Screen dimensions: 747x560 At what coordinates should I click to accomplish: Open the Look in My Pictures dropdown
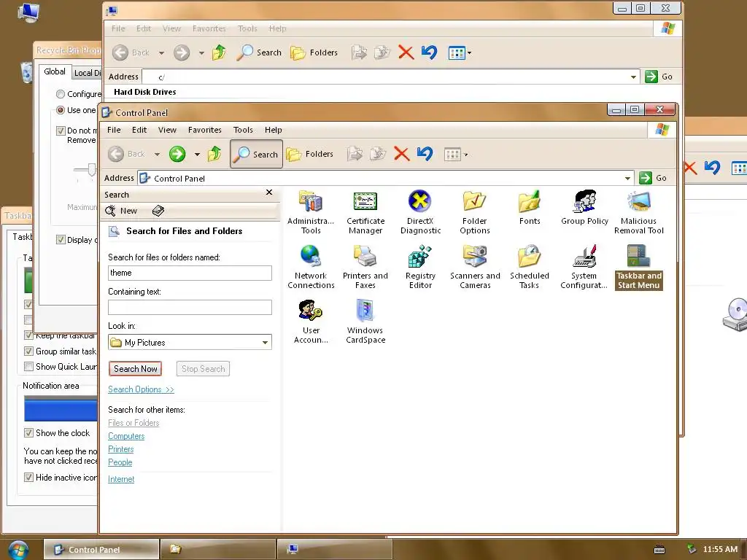tap(265, 343)
